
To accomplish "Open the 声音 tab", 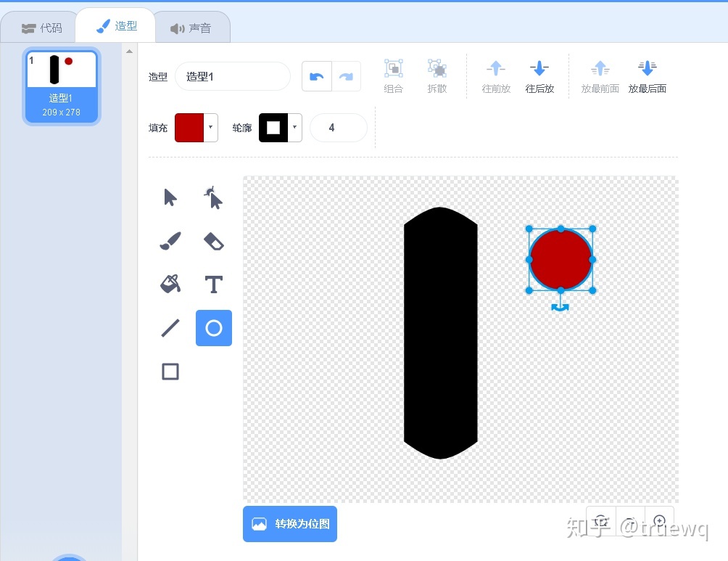I will point(191,28).
